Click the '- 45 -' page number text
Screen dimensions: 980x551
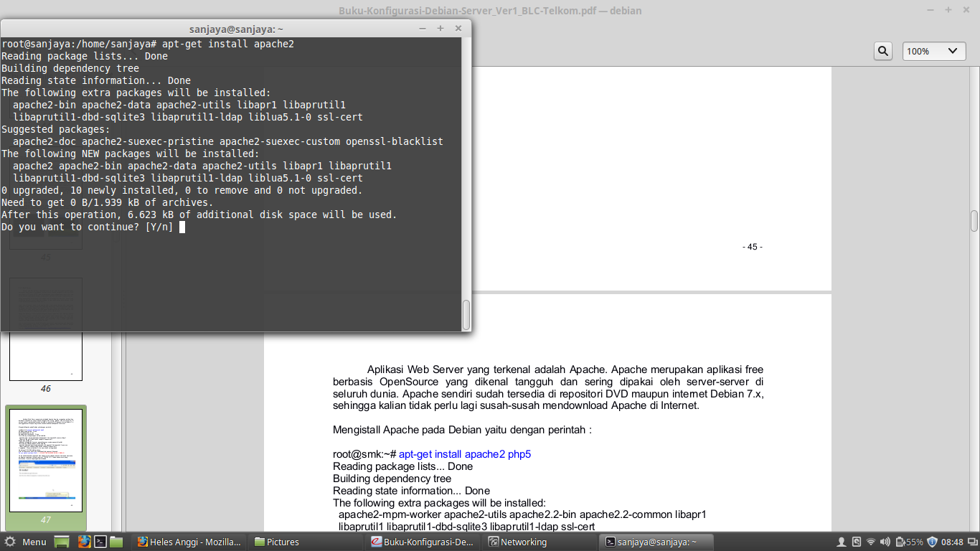(x=753, y=247)
